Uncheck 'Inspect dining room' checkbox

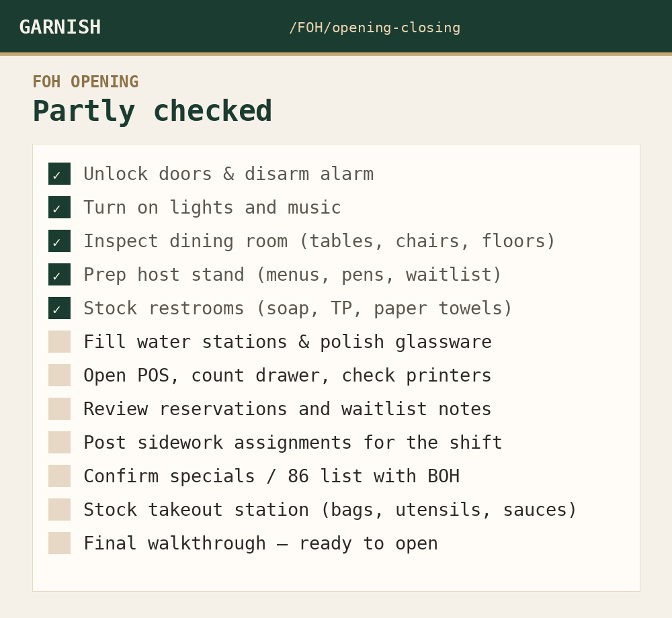59,240
